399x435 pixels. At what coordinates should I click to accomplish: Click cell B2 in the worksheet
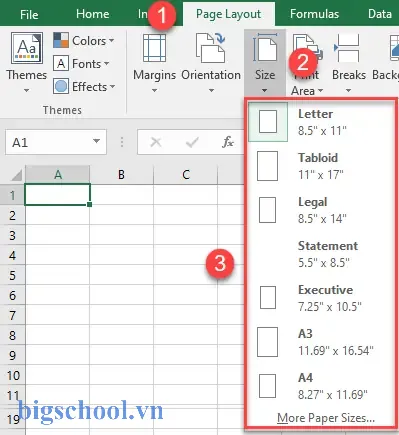point(121,215)
